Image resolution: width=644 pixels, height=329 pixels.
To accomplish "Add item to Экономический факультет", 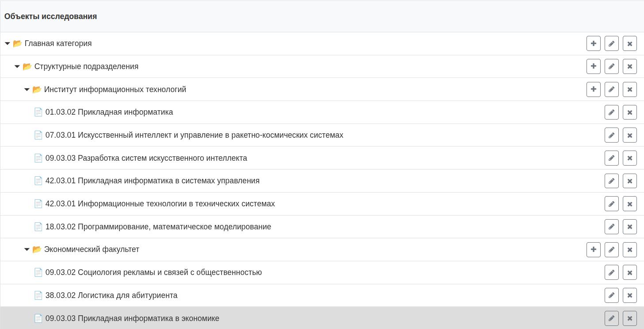I will (x=593, y=250).
